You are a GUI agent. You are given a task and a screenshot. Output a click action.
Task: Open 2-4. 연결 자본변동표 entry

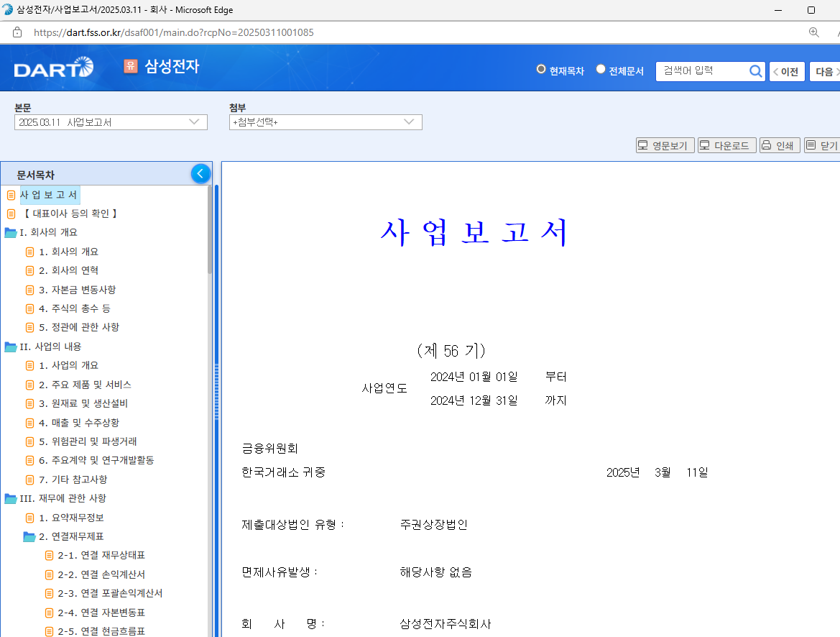click(101, 613)
